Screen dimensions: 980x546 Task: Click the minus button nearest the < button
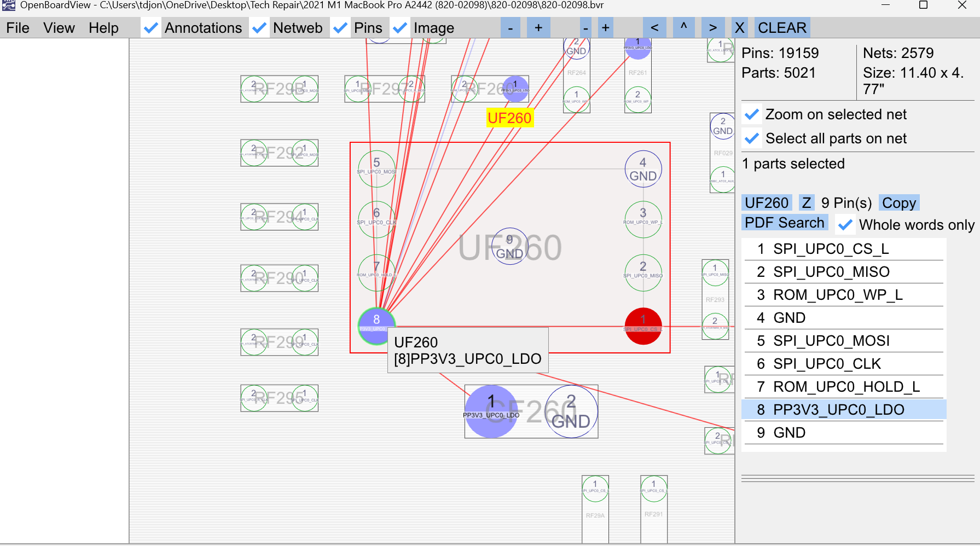coord(585,28)
